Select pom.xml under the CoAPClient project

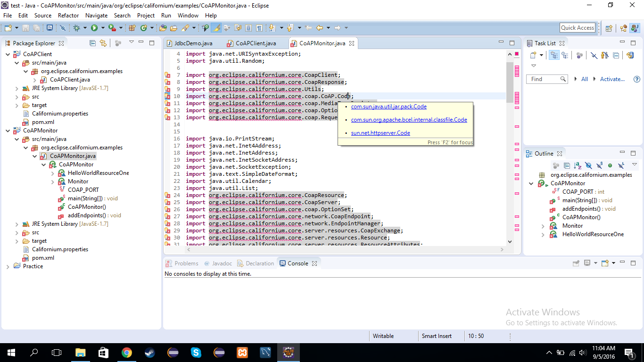coord(43,122)
